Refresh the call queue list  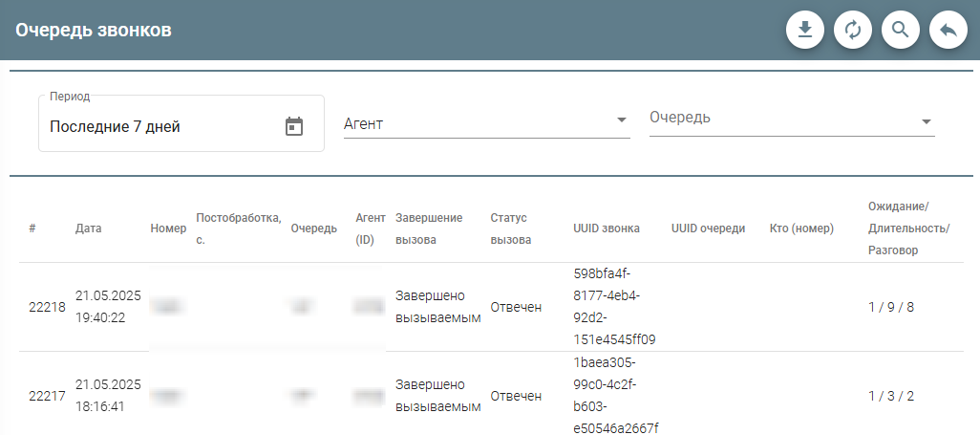pyautogui.click(x=853, y=30)
